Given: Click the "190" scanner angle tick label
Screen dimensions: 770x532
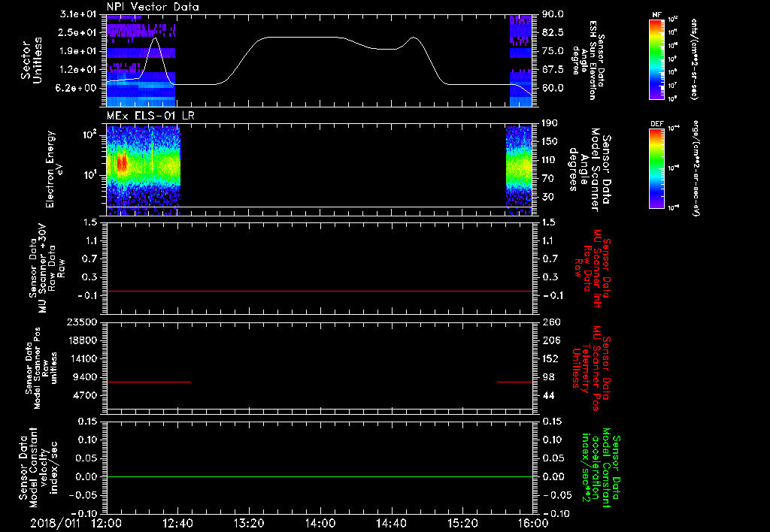Looking at the screenshot, I should click(x=550, y=123).
